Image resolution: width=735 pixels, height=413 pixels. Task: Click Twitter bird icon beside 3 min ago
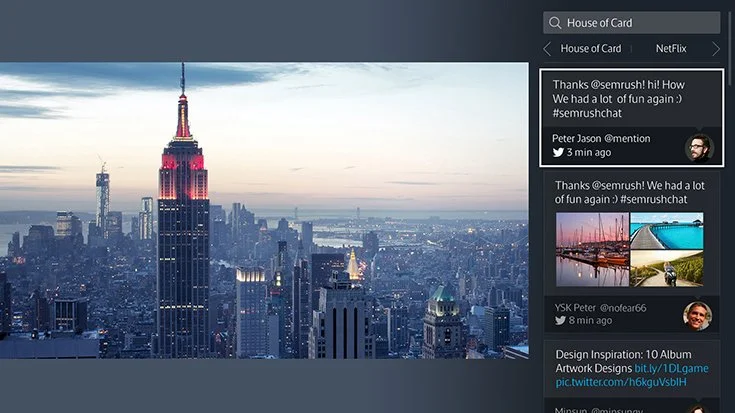(x=558, y=152)
